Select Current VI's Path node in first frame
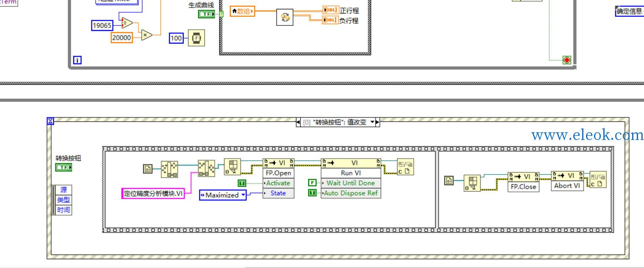644x268 pixels. tap(148, 169)
